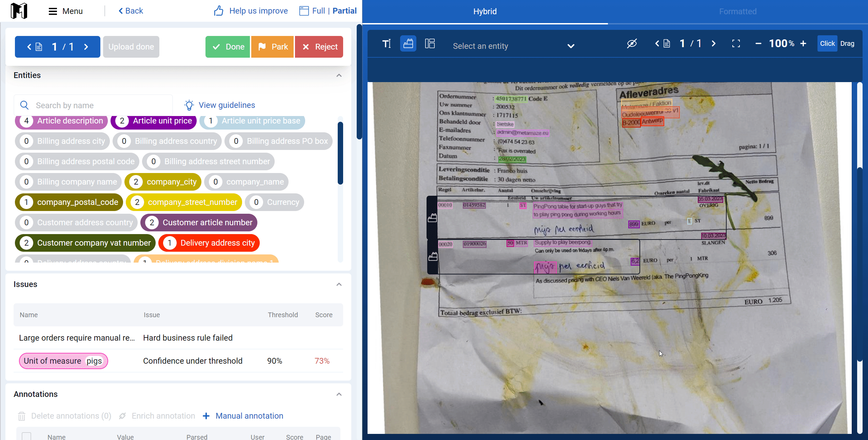This screenshot has width=868, height=440.
Task: Switch to Full view mode
Action: 318,11
